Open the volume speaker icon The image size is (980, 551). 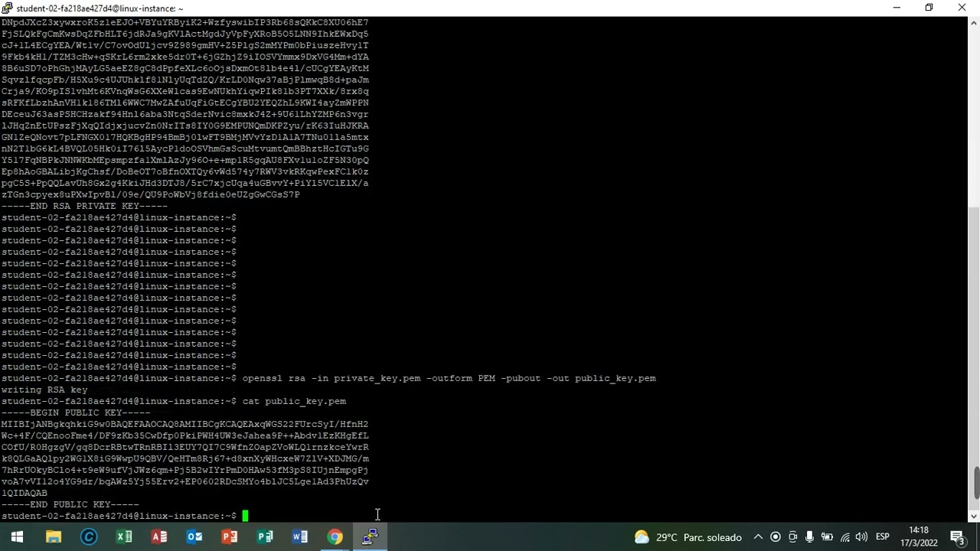(861, 537)
